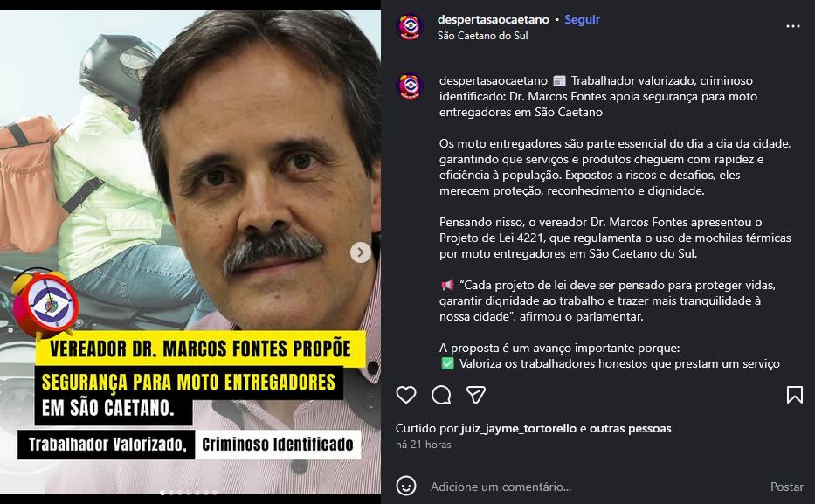Viewport: 815px width, 504px height.
Task: Click despertasaocaetano profile avatar in header
Action: tap(410, 26)
